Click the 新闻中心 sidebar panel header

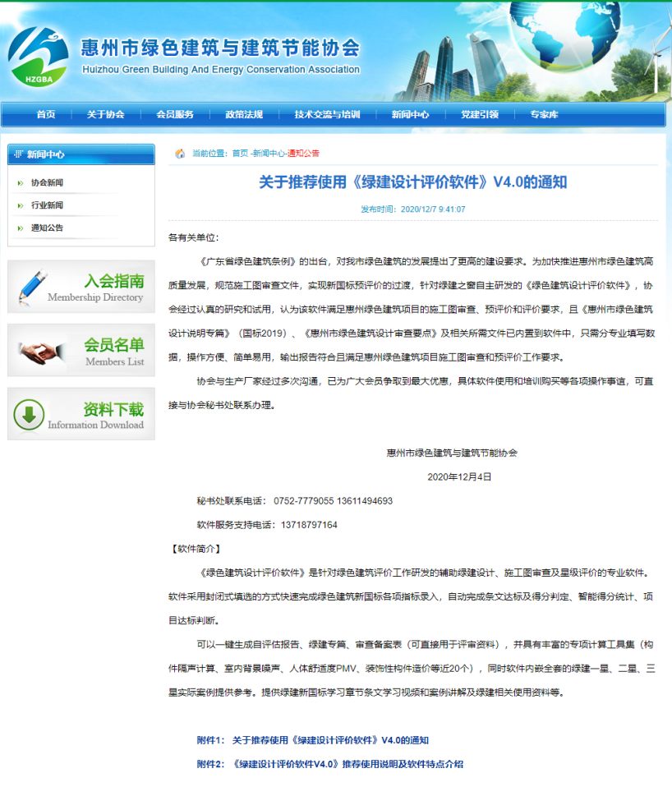tap(81, 154)
